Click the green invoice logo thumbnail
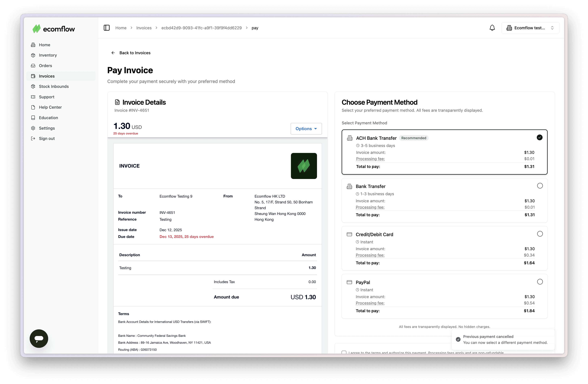The width and height of the screenshot is (588, 384). [x=304, y=166]
